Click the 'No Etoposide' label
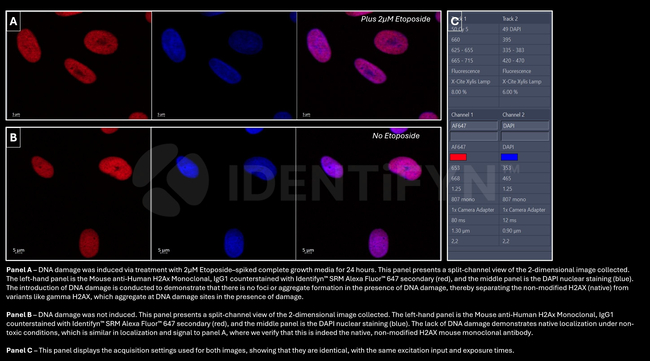Screen dimensions: 650x361 395,136
